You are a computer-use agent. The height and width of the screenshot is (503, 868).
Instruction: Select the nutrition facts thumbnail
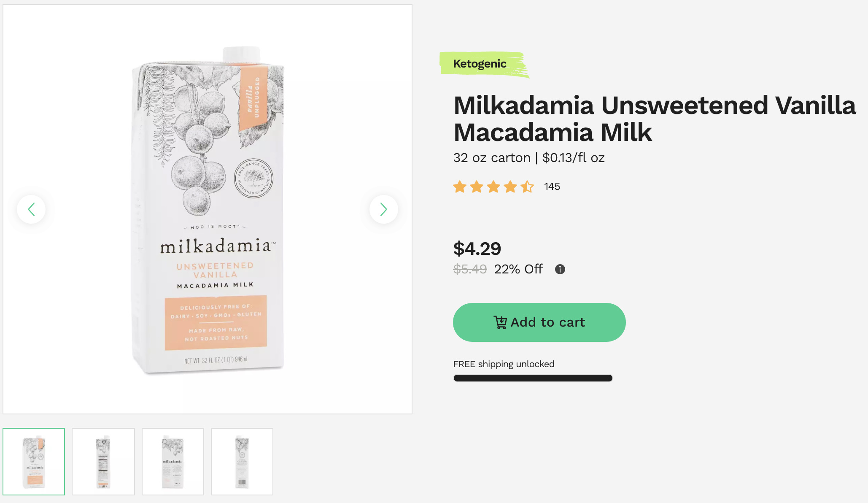pyautogui.click(x=103, y=461)
